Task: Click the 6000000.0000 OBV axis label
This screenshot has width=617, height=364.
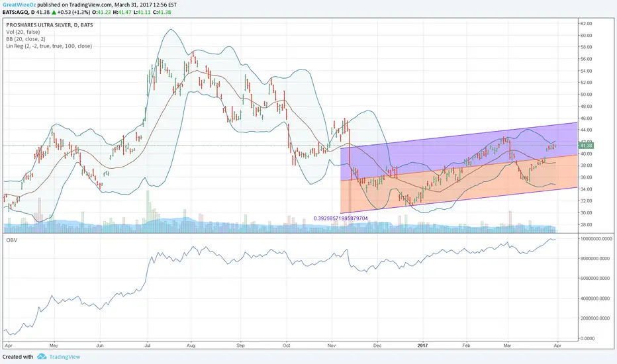Action: click(596, 278)
